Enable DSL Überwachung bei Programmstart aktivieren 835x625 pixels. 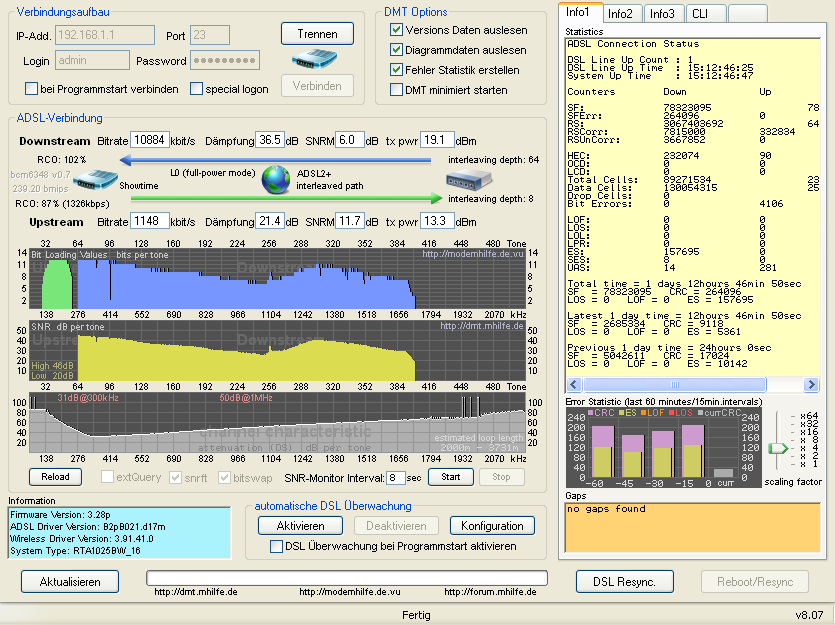point(278,546)
